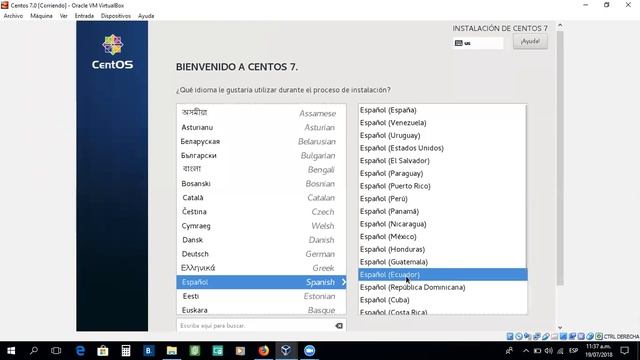Open the Ayuda menu
Screen dimensions: 640x360
tap(146, 16)
